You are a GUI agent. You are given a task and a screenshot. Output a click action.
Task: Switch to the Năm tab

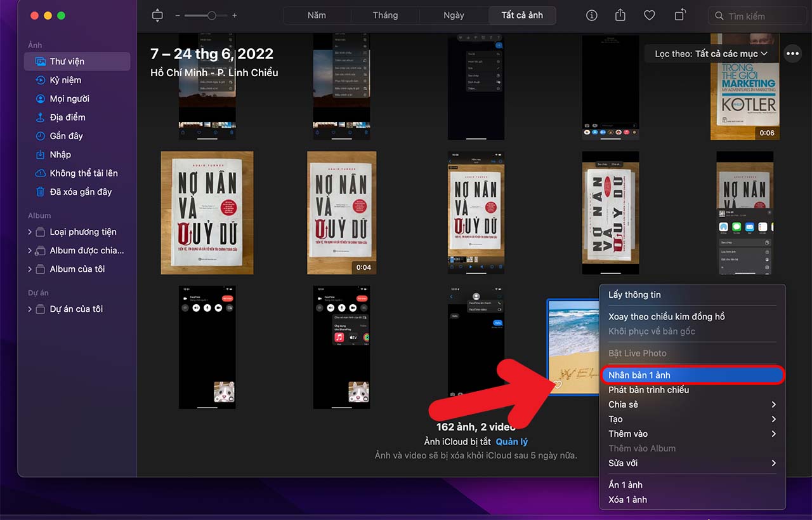[317, 15]
